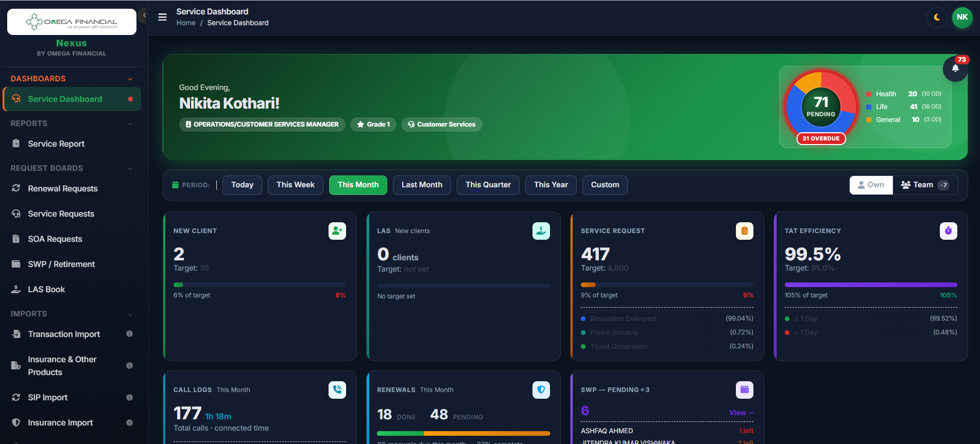The width and height of the screenshot is (980, 444).
Task: Select the This Month period filter
Action: pyautogui.click(x=358, y=185)
